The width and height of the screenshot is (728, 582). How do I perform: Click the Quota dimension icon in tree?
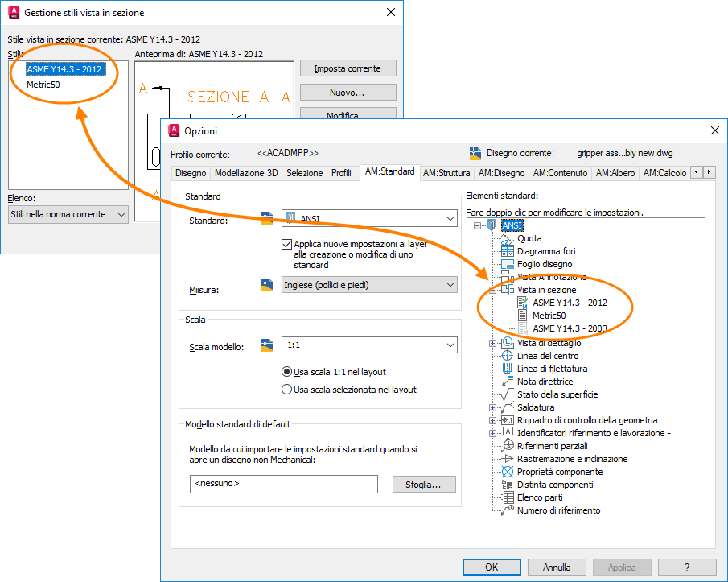coord(507,238)
